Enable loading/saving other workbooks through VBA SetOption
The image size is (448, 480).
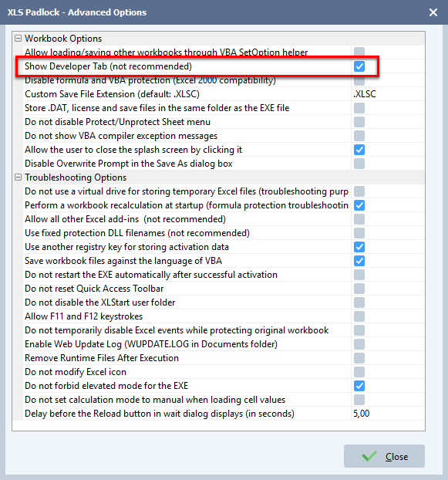tap(359, 52)
